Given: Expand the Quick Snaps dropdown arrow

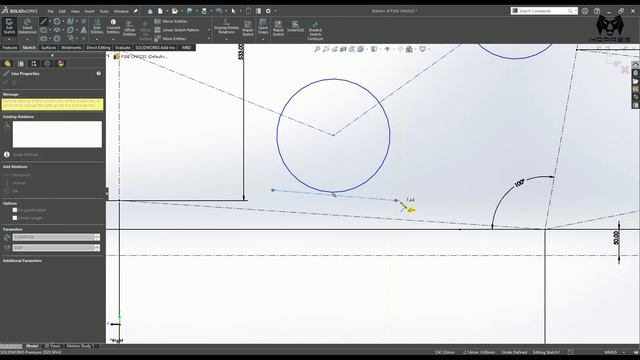Looking at the screenshot, I should click(263, 39).
